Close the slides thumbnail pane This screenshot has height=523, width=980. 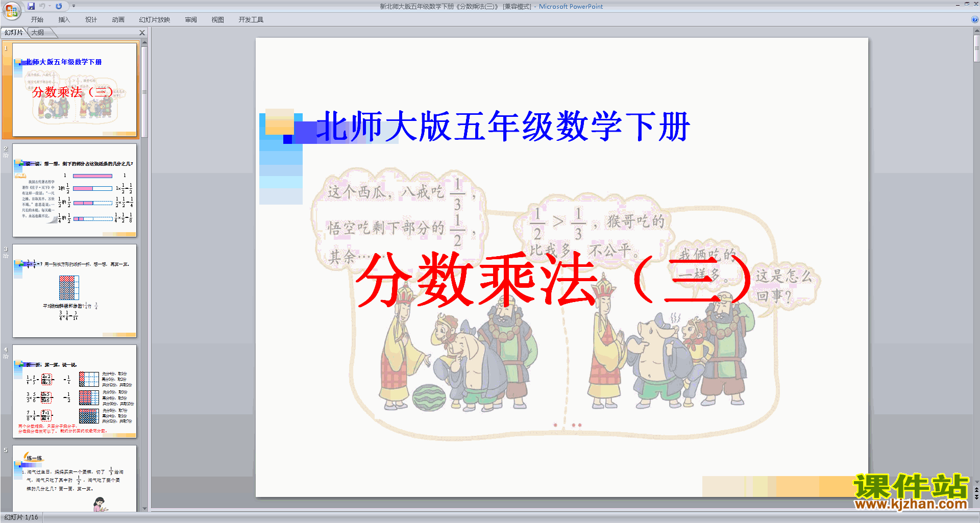142,33
